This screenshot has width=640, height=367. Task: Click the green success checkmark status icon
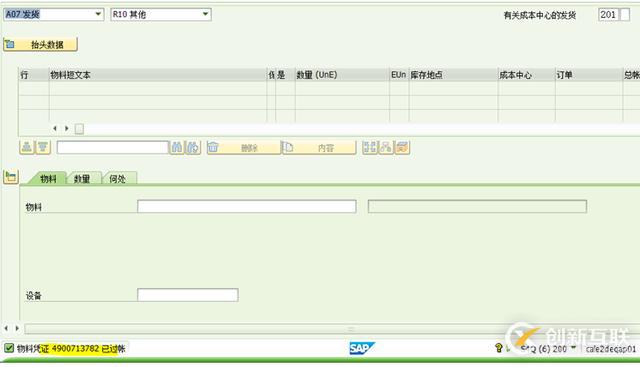[9, 348]
